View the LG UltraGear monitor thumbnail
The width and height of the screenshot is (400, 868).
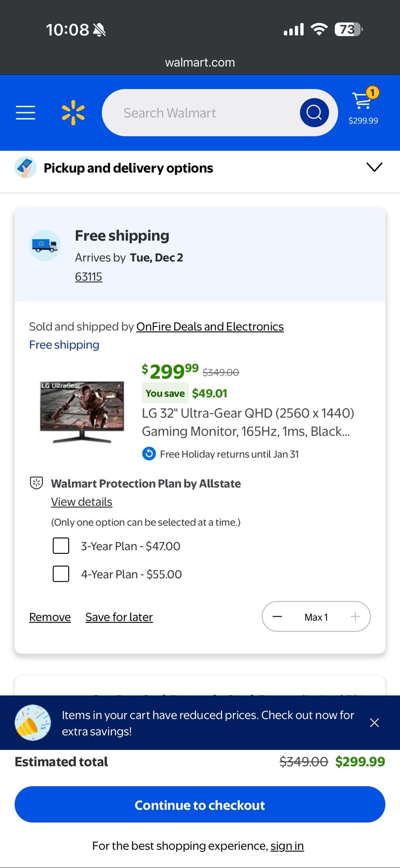(x=81, y=410)
